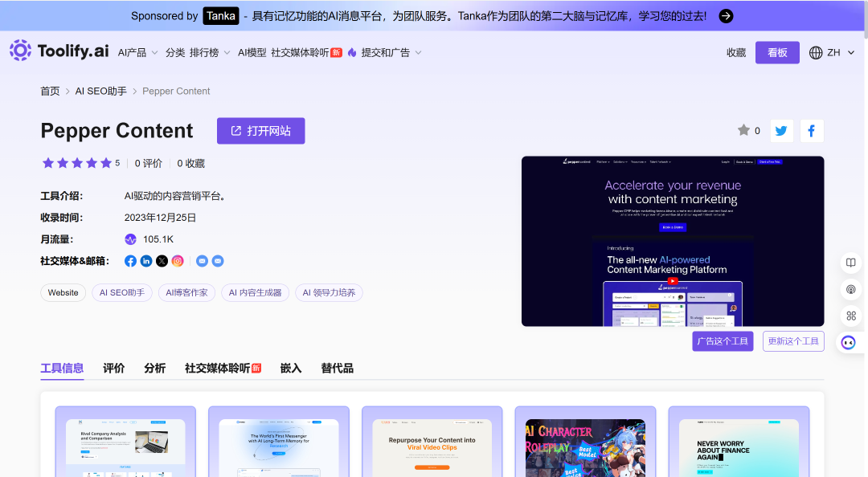
Task: Expand the 提交和广告 dropdown
Action: (x=391, y=52)
